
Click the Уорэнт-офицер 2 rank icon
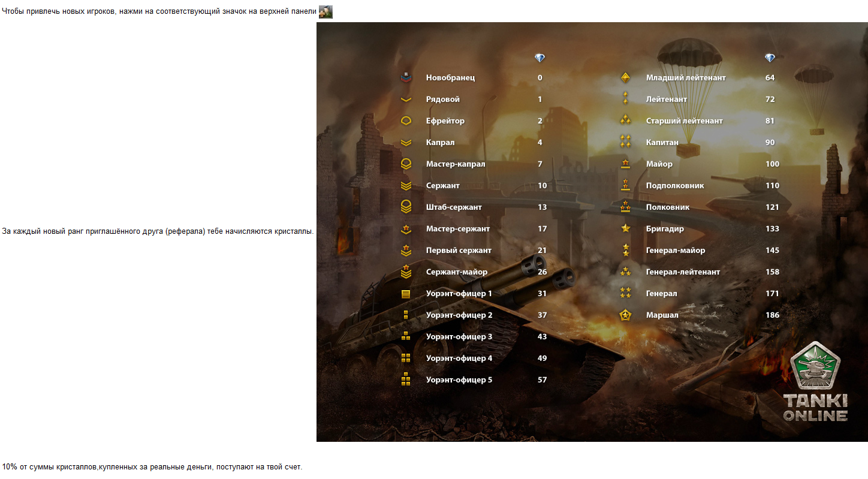[x=406, y=315]
